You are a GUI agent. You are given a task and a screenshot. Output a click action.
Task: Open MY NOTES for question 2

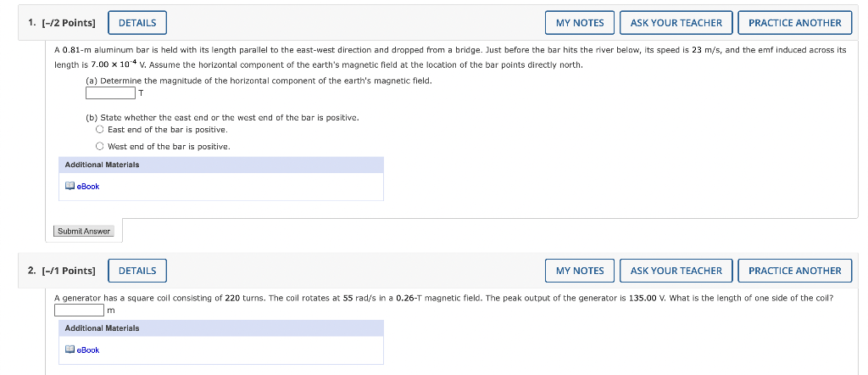(x=580, y=271)
